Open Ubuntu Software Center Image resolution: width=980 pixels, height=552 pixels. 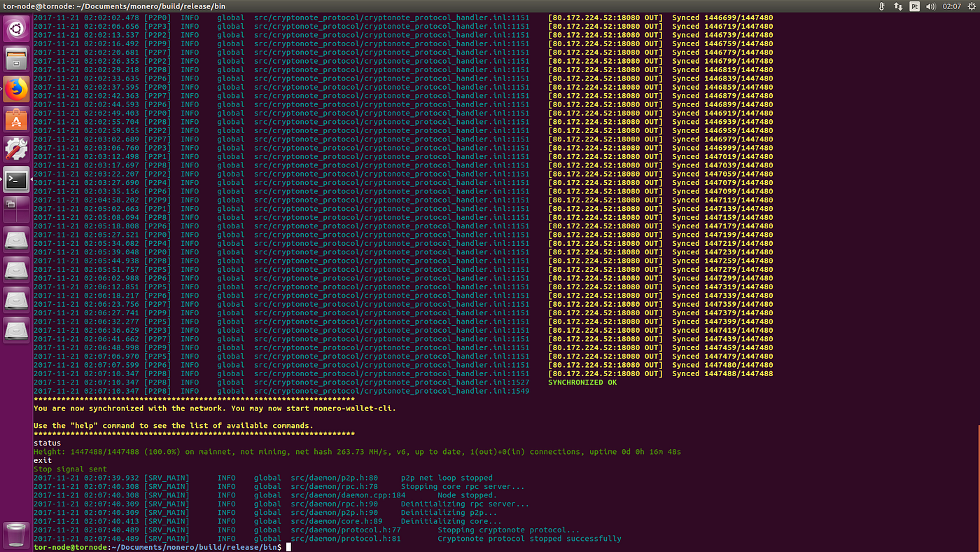(x=15, y=119)
